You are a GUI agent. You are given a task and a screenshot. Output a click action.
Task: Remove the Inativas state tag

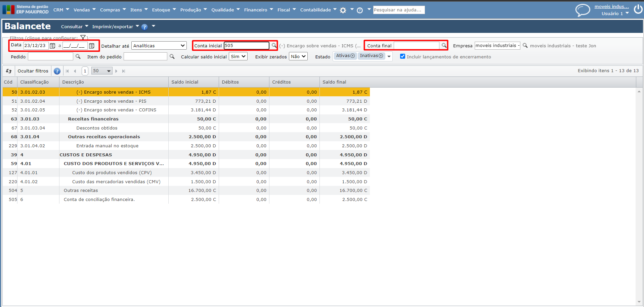coord(381,56)
